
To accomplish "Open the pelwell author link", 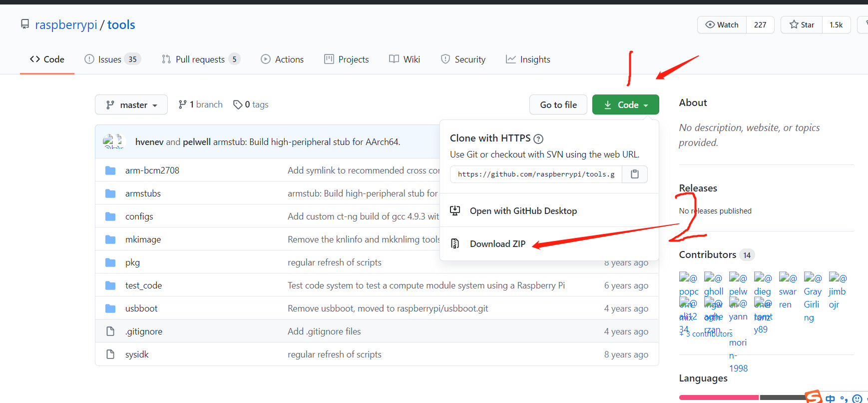I will coord(197,141).
